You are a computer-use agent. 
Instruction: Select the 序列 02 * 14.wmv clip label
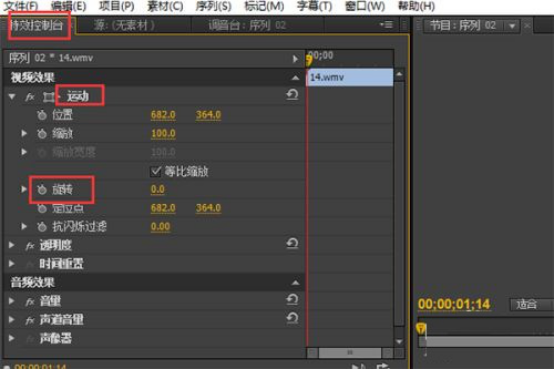click(x=51, y=58)
